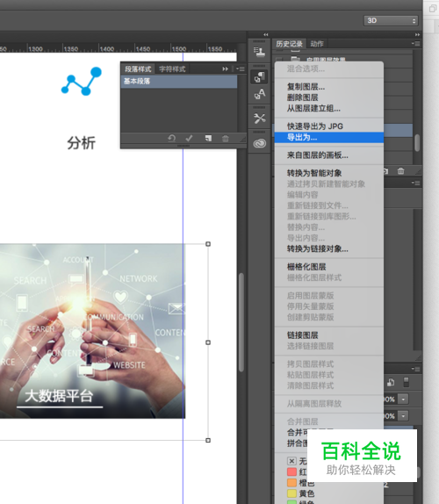439x504 pixels.
Task: Choose 转换为链接对象... menu item
Action: point(329,249)
